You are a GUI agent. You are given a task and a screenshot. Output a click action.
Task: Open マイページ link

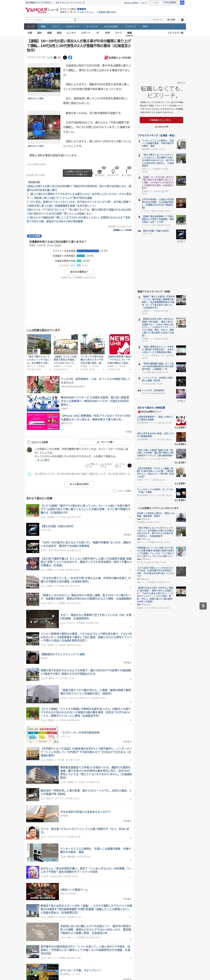pos(157,19)
